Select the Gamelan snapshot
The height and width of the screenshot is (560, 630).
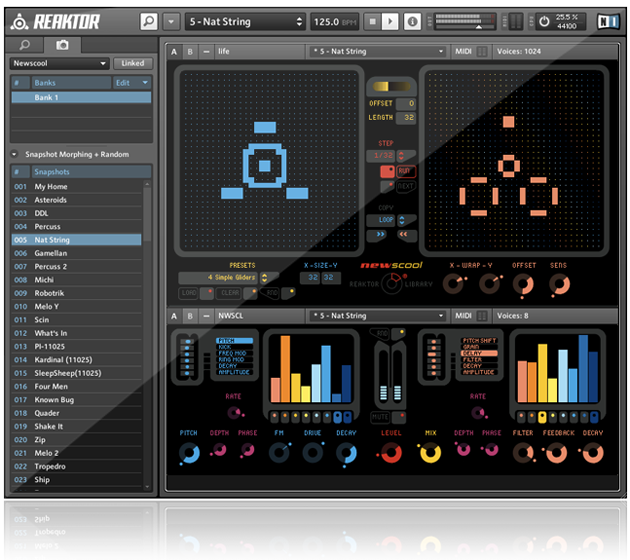[x=76, y=253]
